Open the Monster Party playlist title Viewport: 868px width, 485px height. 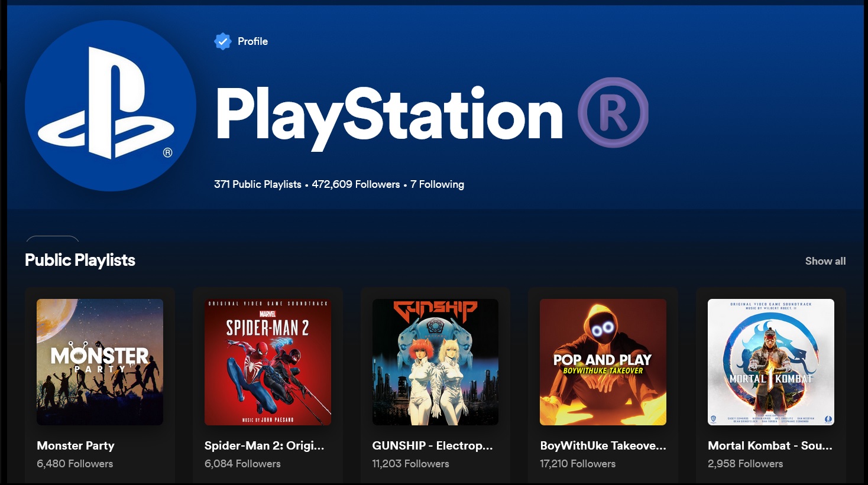(76, 446)
